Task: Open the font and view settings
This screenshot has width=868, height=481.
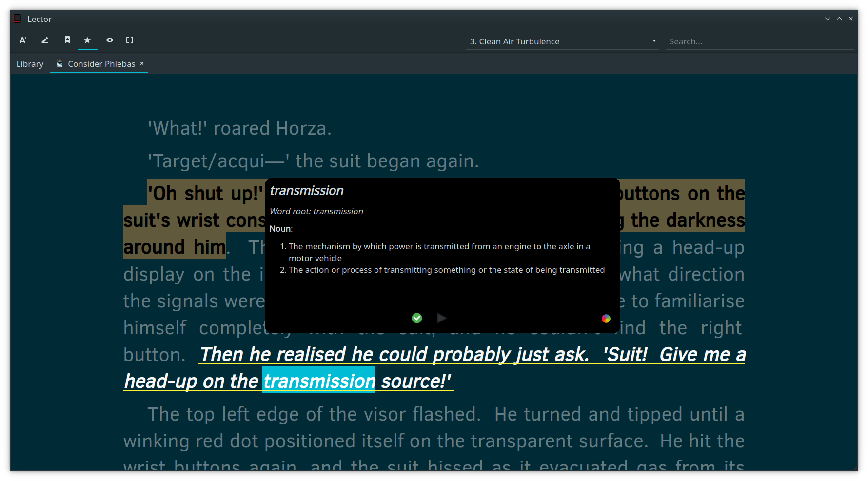Action: [x=23, y=40]
